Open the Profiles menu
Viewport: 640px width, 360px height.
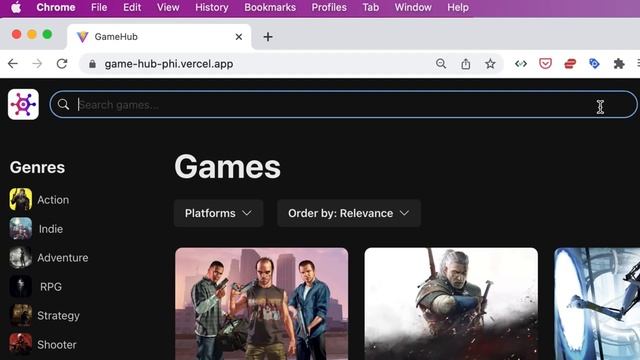329,7
